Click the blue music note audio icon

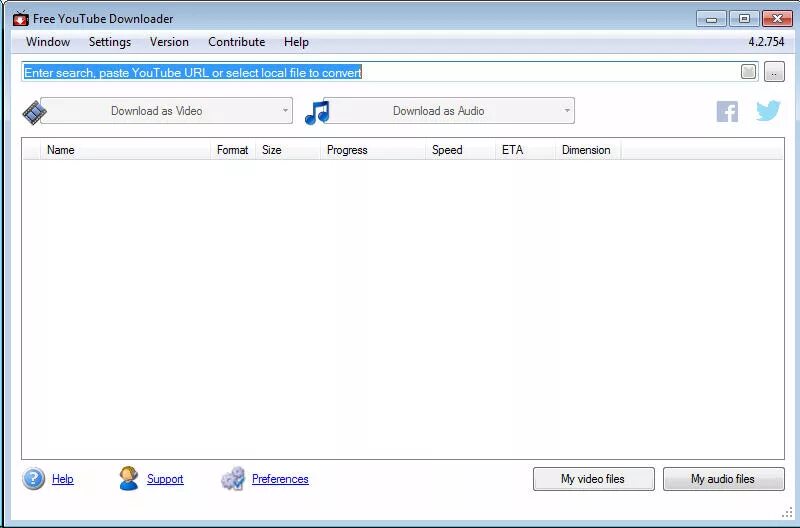pos(317,112)
